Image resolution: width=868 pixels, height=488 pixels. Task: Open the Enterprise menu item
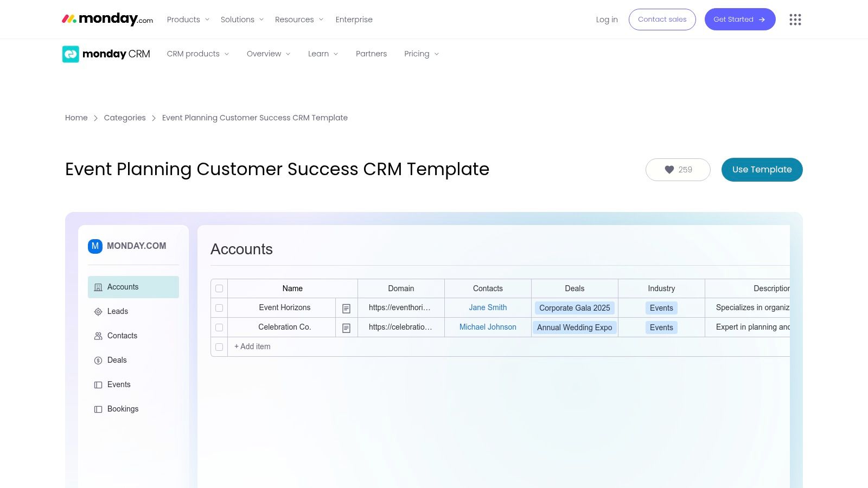pos(354,19)
